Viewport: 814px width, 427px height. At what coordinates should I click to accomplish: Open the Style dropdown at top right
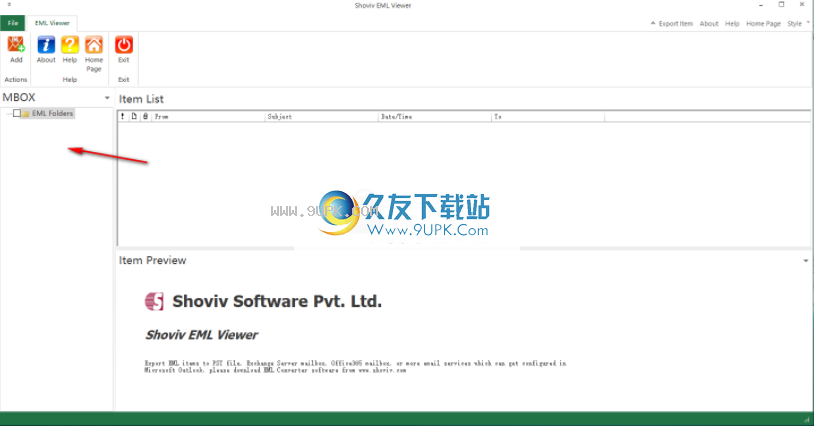pyautogui.click(x=798, y=23)
